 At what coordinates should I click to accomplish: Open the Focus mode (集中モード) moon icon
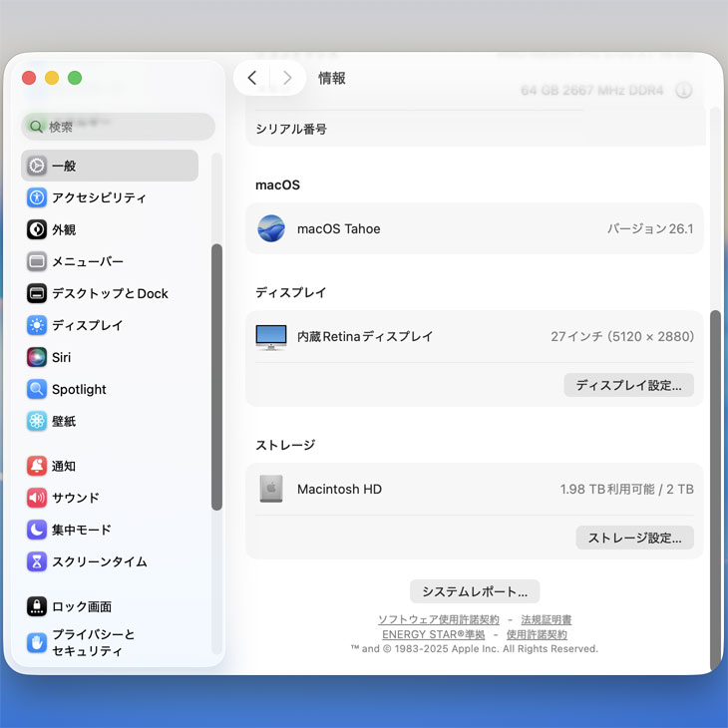click(37, 530)
